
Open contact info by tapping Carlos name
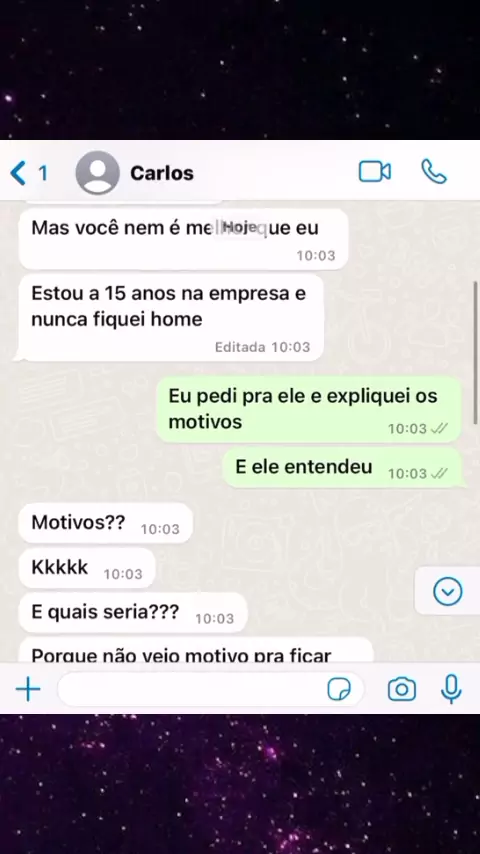point(162,173)
